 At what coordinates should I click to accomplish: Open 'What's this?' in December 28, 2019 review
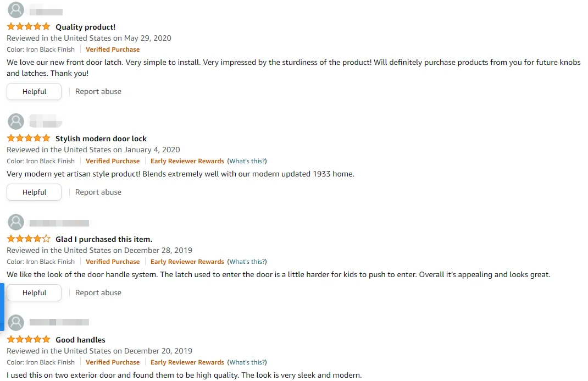(247, 262)
